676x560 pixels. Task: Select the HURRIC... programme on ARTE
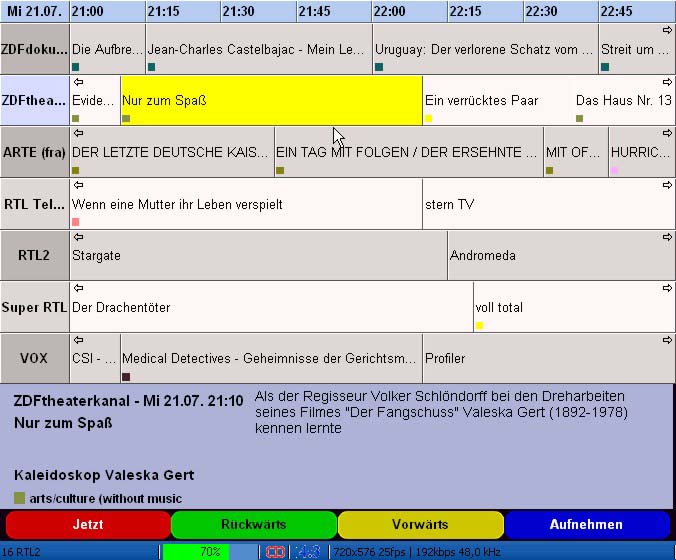point(642,152)
